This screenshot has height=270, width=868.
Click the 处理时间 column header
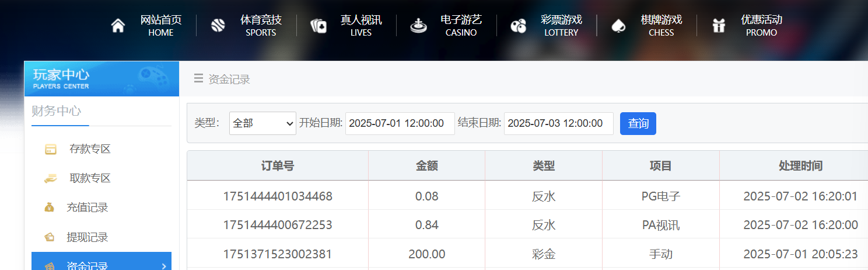pyautogui.click(x=800, y=166)
